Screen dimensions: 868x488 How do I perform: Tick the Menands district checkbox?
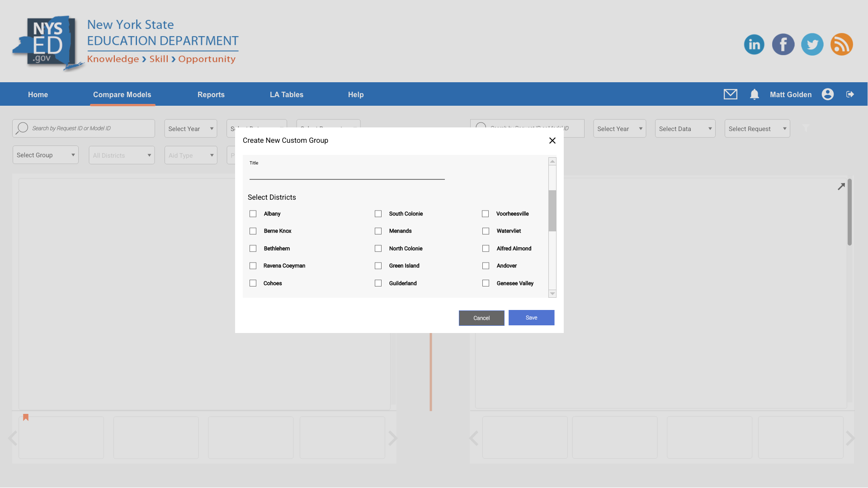pyautogui.click(x=378, y=231)
